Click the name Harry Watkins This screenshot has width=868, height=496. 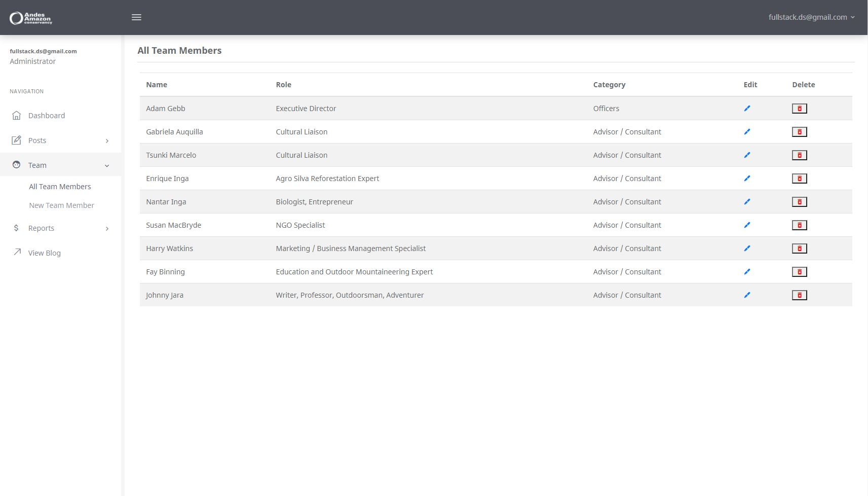click(x=169, y=249)
